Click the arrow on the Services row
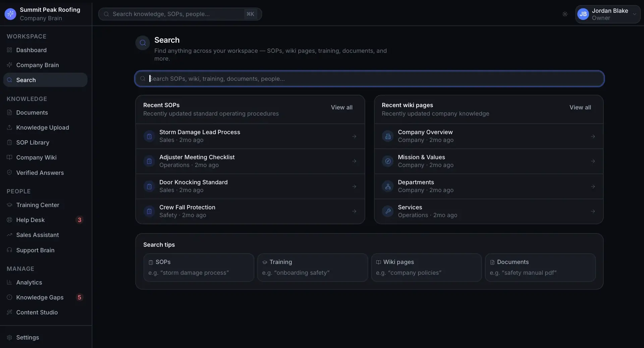This screenshot has width=644, height=348. point(593,211)
